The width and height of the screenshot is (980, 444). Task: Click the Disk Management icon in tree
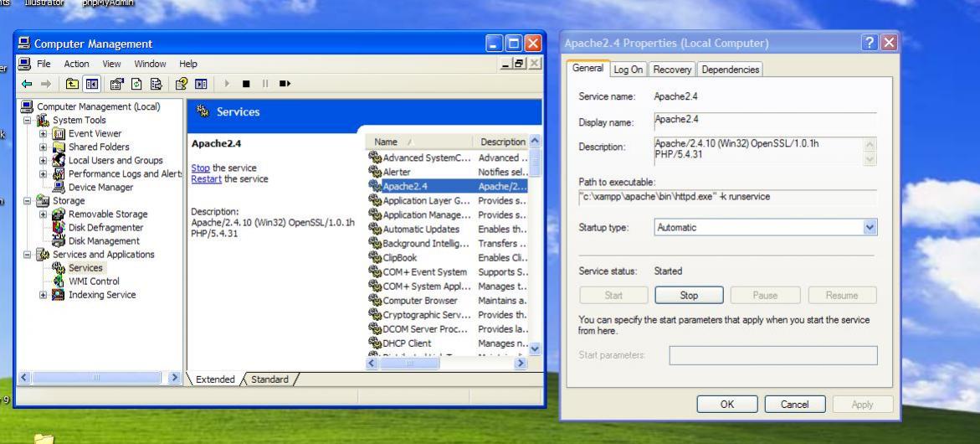(x=59, y=240)
